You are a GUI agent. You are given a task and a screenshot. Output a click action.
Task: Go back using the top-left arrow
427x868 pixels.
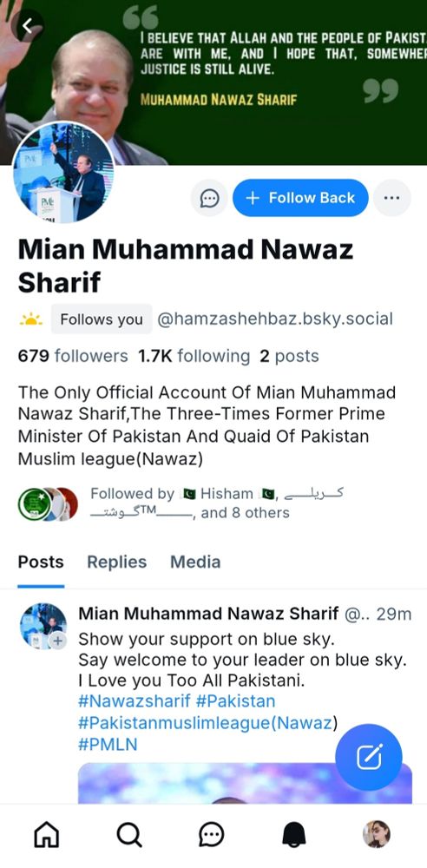(x=26, y=25)
